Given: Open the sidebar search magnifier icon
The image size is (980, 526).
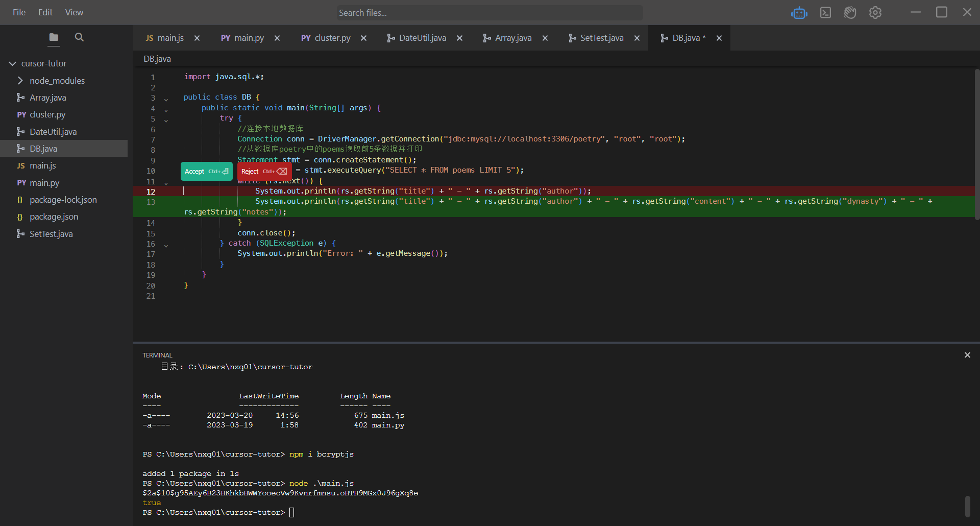Looking at the screenshot, I should 79,37.
